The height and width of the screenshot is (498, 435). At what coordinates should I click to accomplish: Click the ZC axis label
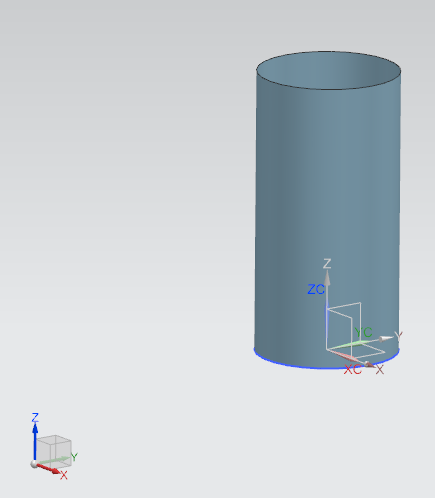tap(316, 289)
